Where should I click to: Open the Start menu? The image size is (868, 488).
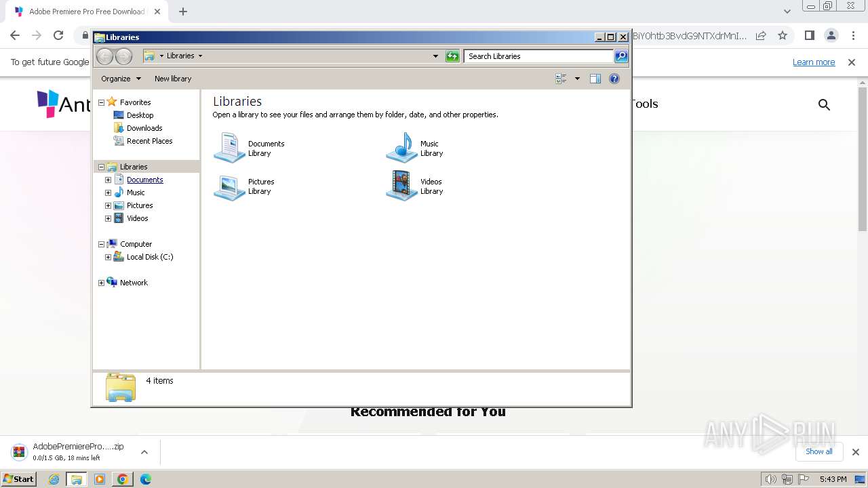19,479
